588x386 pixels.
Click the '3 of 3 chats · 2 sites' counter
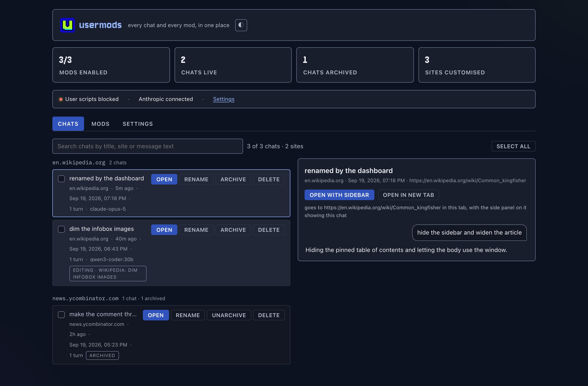tap(275, 146)
